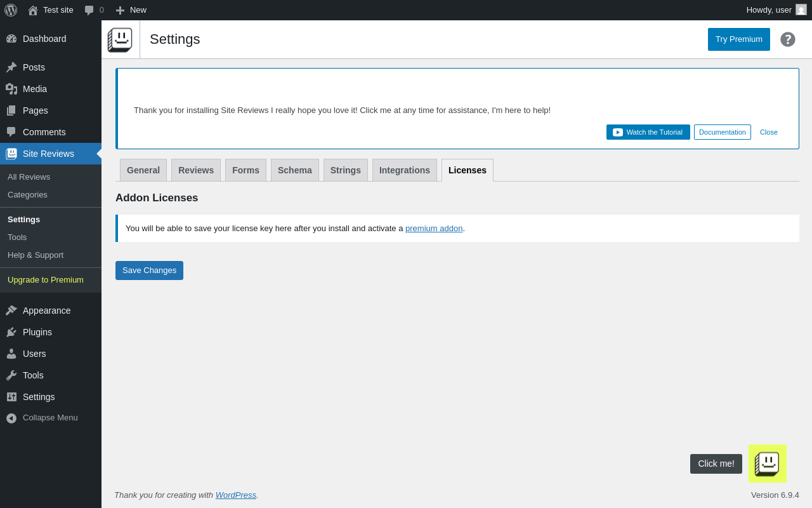Open Dashboard from the sidebar
Viewport: 812px width, 508px height.
tap(44, 39)
